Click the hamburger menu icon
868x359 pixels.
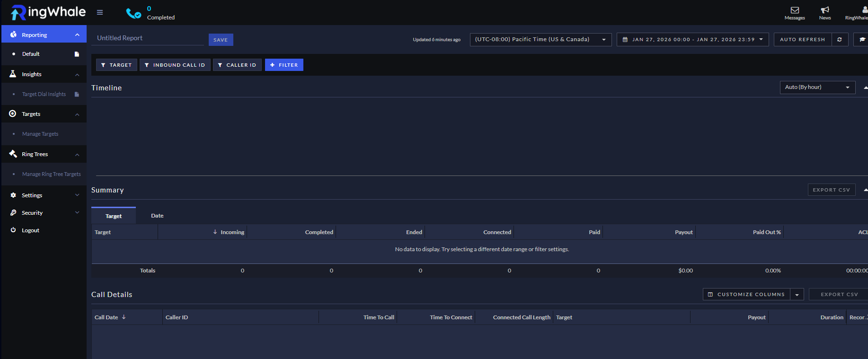[x=100, y=12]
